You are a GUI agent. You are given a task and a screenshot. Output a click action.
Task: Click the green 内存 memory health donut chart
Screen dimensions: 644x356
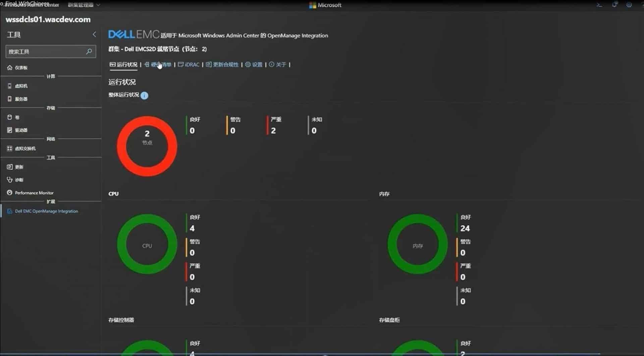tap(418, 244)
